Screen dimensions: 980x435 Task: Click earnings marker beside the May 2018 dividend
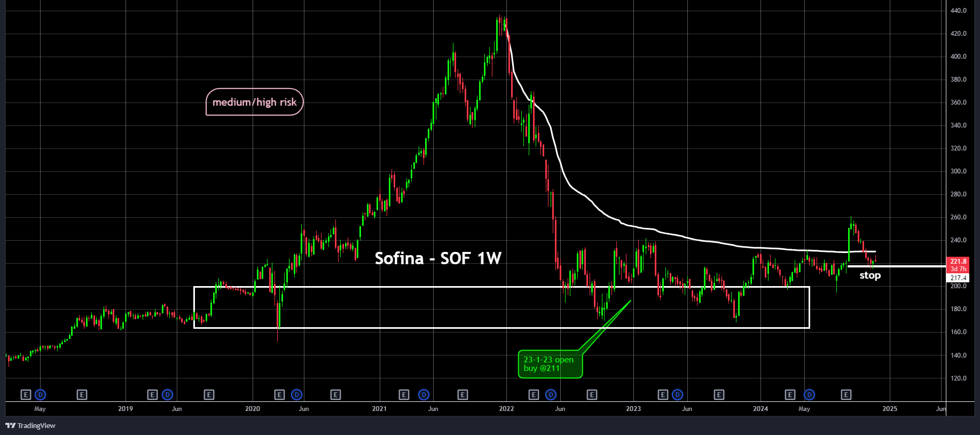[x=26, y=395]
